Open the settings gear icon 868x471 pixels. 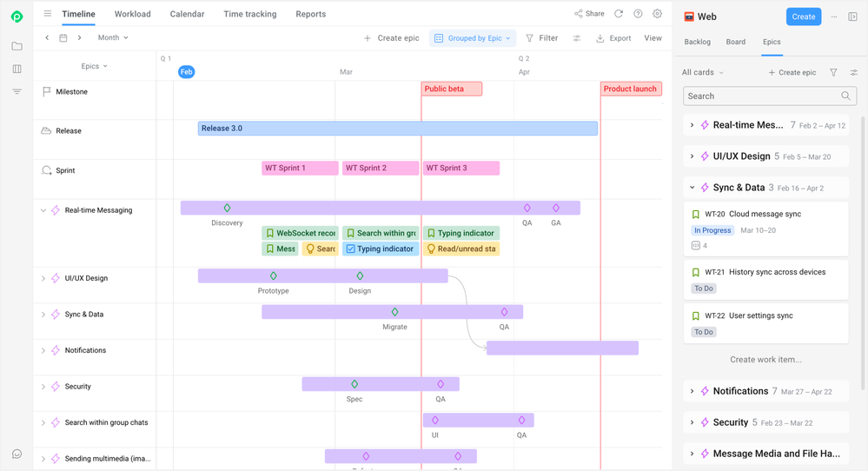pos(657,13)
